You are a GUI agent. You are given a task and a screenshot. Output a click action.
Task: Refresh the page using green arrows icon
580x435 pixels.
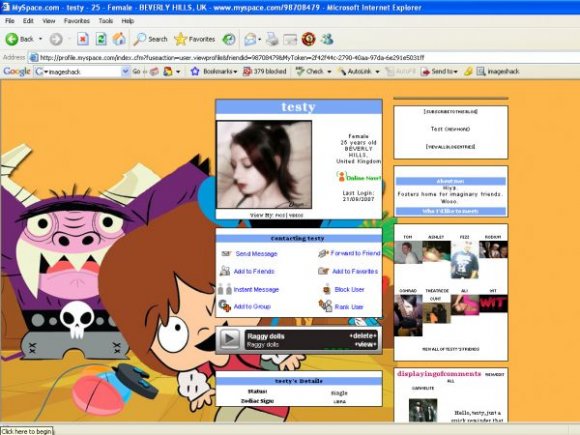(101, 39)
